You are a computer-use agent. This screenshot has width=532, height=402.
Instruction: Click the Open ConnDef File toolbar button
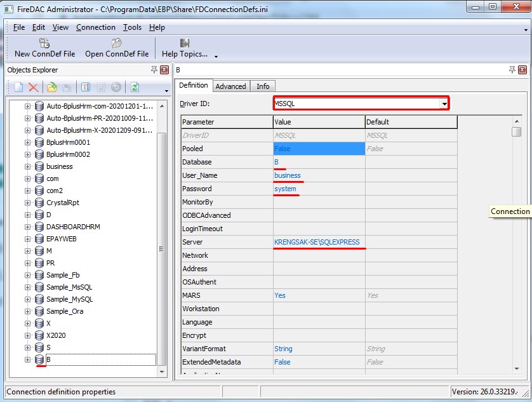(x=117, y=48)
